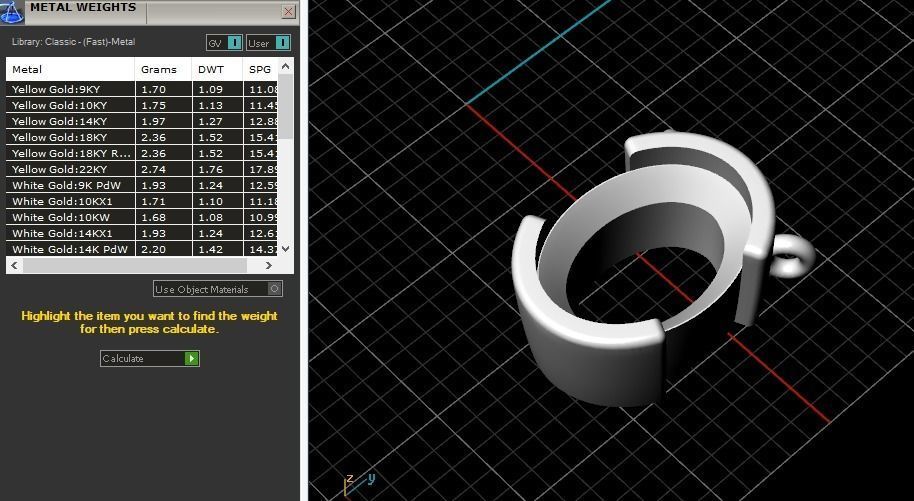Click the Metal Weights flask icon
914x501 pixels.
[x=12, y=12]
